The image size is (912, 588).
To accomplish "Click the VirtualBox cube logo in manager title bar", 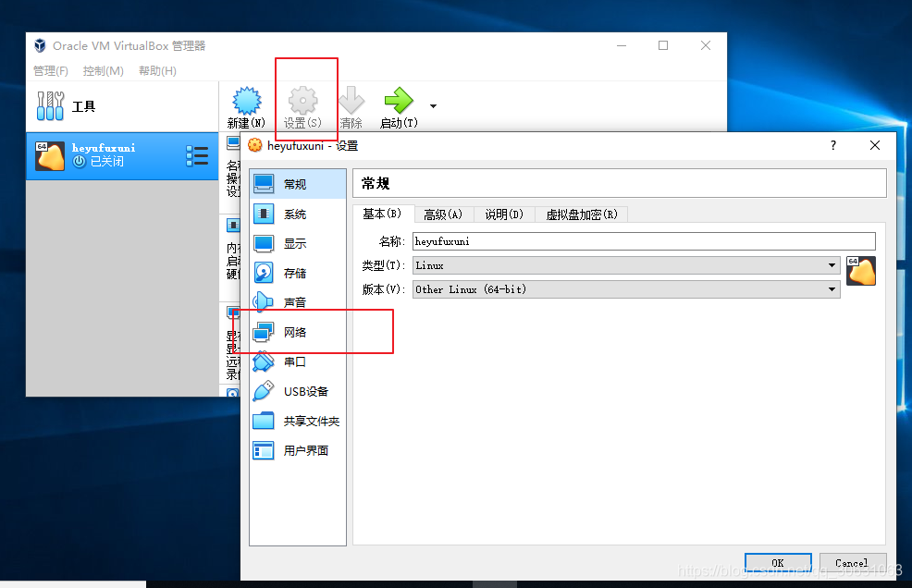I will [x=40, y=45].
